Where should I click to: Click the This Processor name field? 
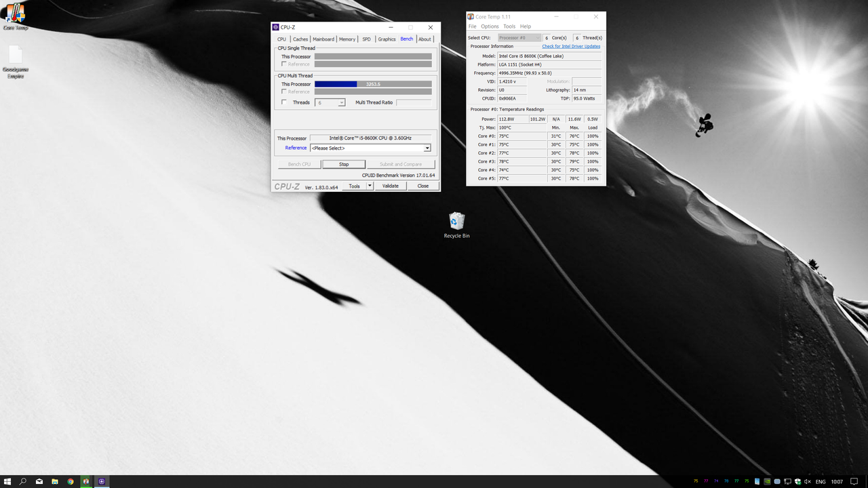tap(370, 138)
